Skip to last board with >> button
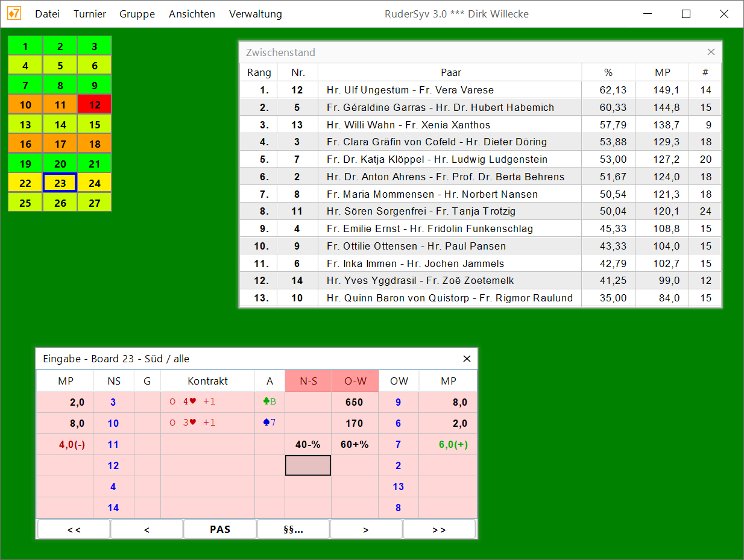744x560 pixels. coord(439,529)
